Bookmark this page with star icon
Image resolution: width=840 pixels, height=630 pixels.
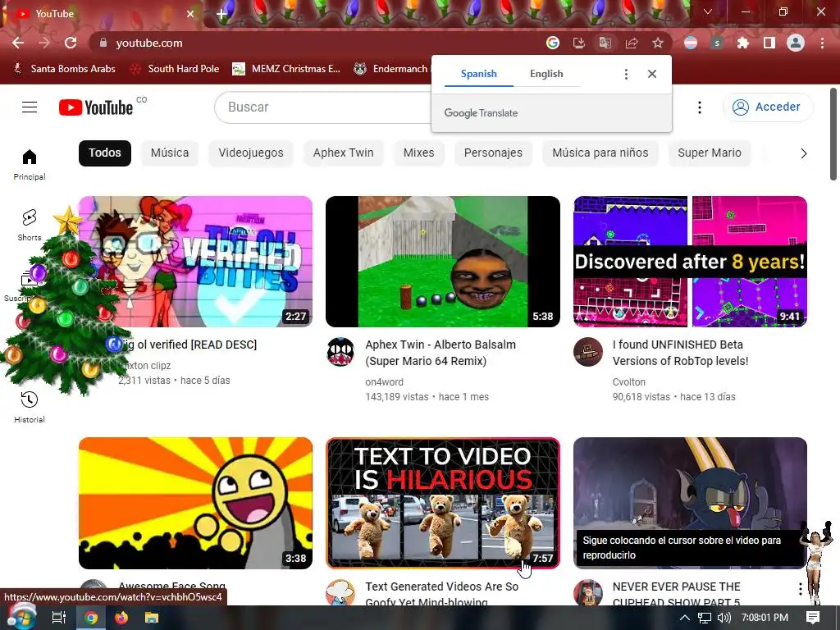658,43
